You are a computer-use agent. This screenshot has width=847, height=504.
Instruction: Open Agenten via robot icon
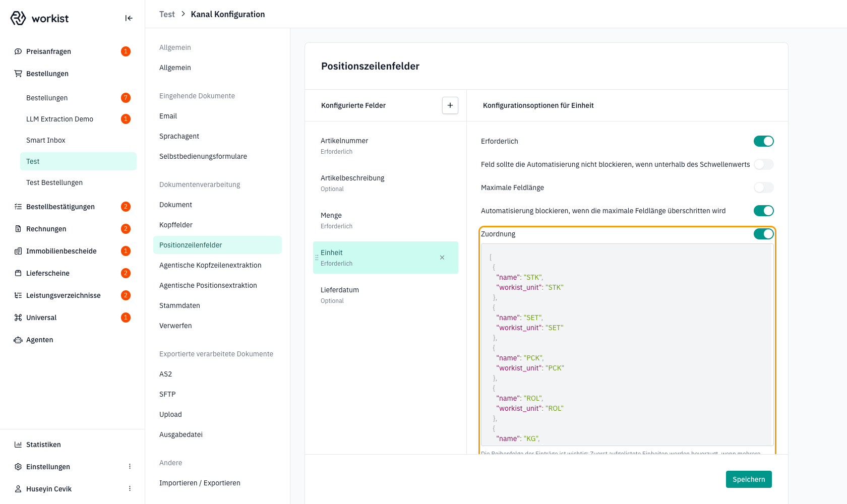[18, 340]
